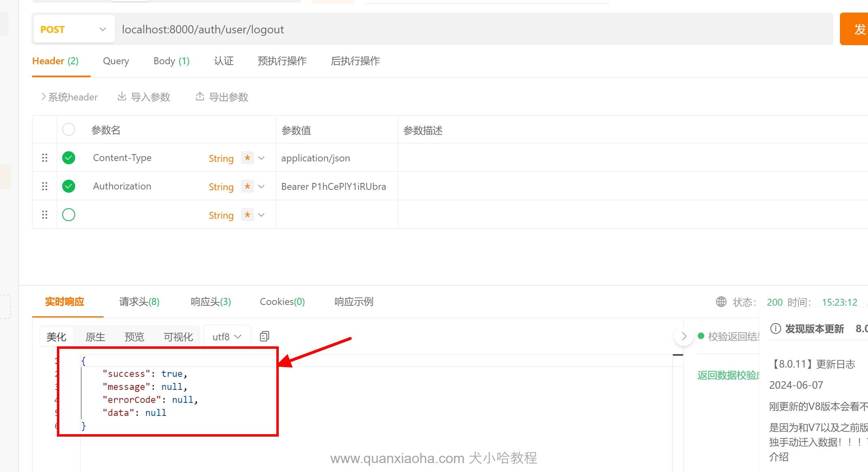The width and height of the screenshot is (868, 472).
Task: Open the 响应头(3) response tab
Action: tap(210, 302)
